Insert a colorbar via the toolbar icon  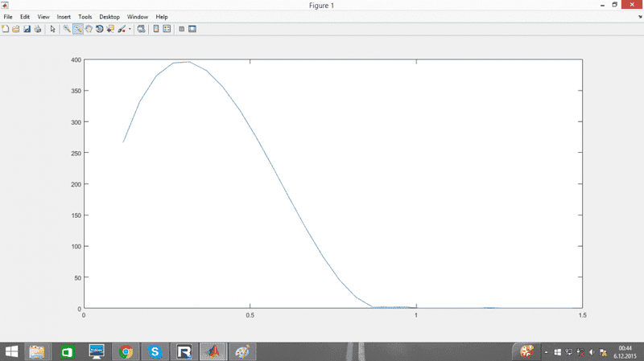tap(156, 29)
